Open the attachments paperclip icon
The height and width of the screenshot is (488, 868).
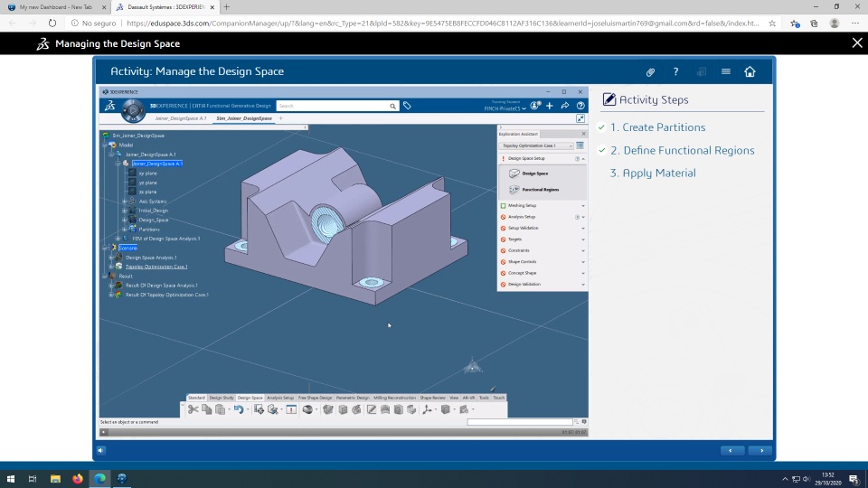click(x=650, y=72)
